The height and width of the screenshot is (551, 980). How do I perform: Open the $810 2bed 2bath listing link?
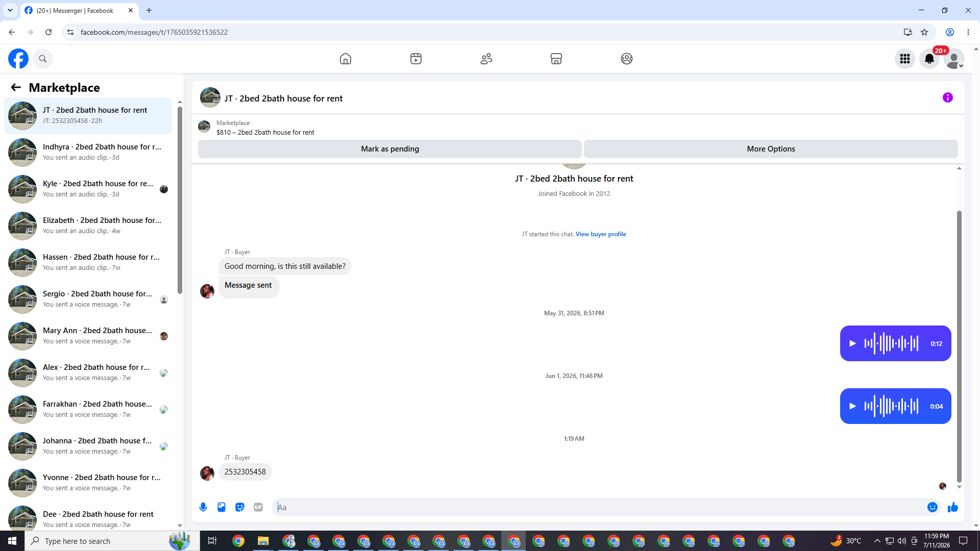pos(265,132)
